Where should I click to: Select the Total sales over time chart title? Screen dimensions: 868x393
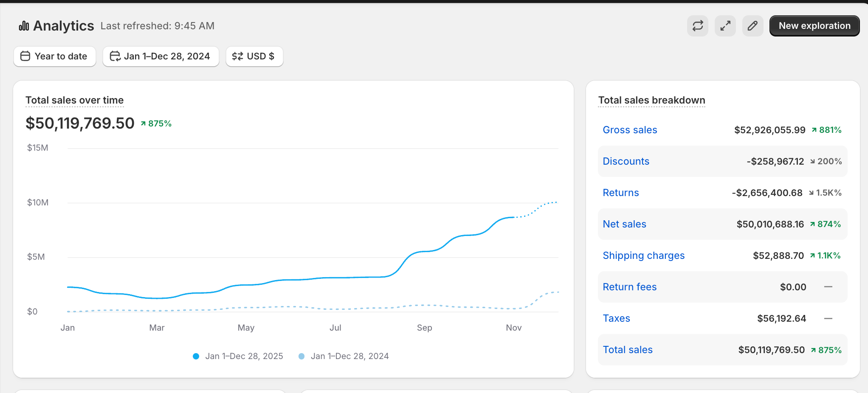click(74, 100)
